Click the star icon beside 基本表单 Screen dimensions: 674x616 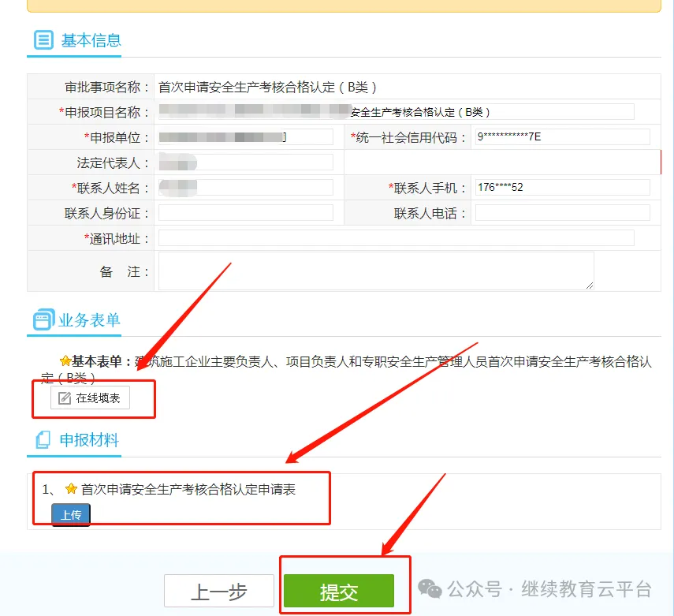(x=65, y=360)
